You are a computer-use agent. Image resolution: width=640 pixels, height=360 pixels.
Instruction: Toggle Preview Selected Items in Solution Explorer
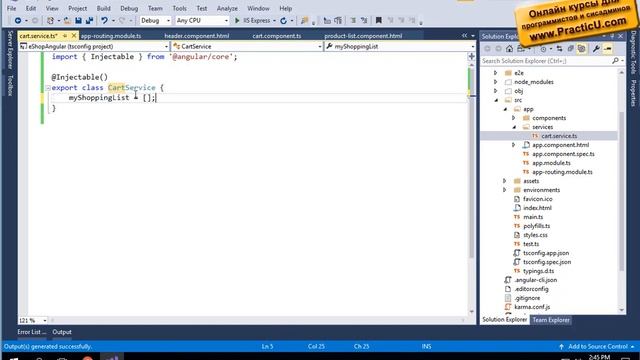pos(608,49)
